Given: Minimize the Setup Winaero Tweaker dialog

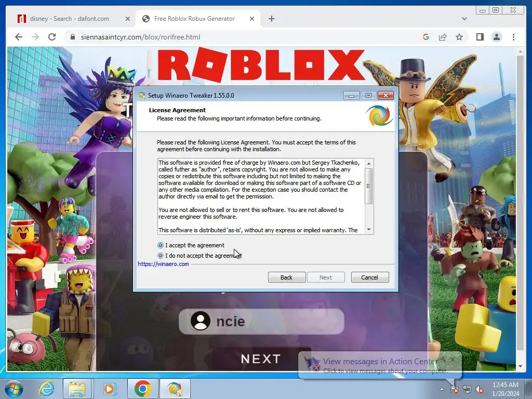Looking at the screenshot, I should click(x=351, y=96).
